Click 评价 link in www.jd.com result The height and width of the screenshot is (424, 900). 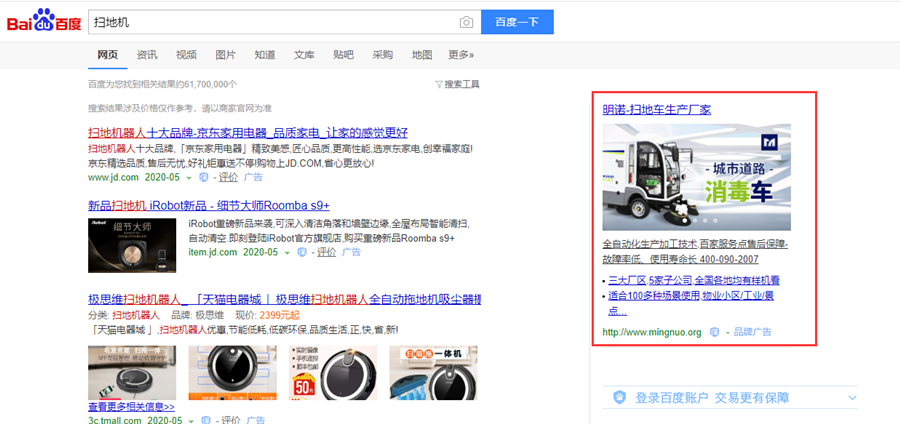[x=228, y=177]
